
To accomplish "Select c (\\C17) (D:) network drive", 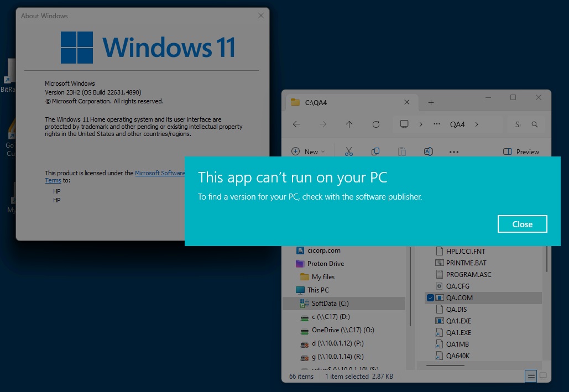I will click(x=331, y=317).
